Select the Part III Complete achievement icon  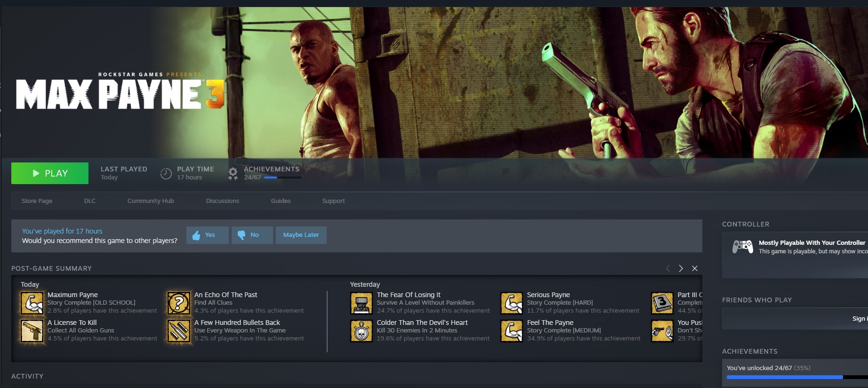pyautogui.click(x=662, y=303)
